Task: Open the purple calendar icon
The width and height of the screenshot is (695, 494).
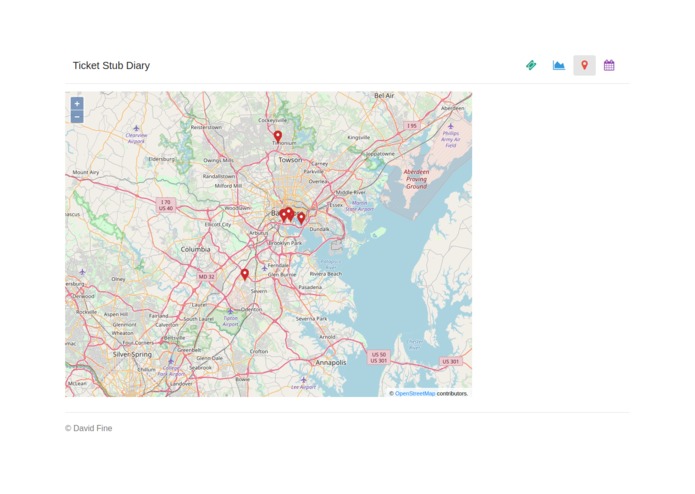Action: pyautogui.click(x=609, y=65)
